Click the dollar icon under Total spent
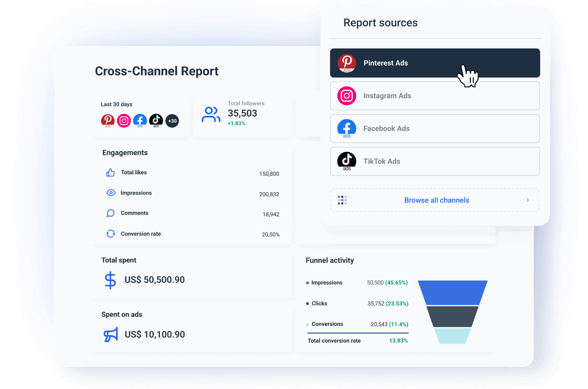 [x=110, y=279]
